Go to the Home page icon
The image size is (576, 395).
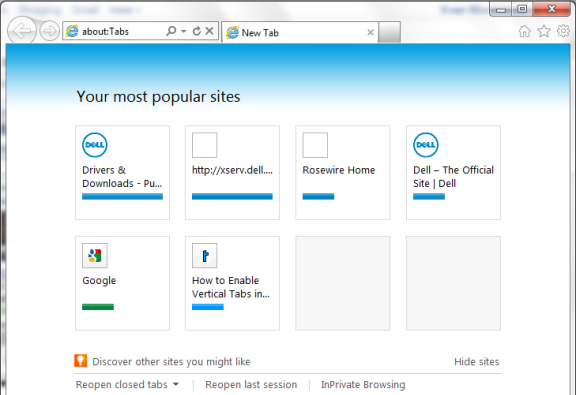click(x=524, y=31)
